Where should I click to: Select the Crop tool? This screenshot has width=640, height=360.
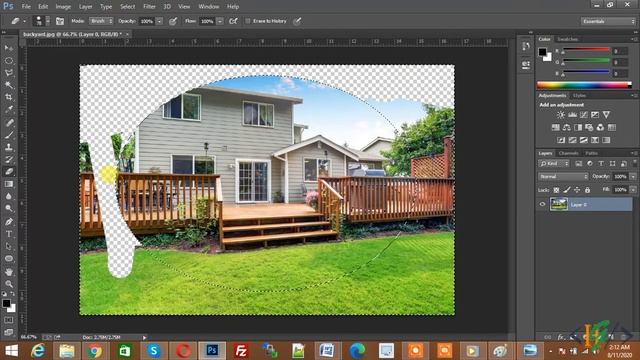pyautogui.click(x=9, y=98)
